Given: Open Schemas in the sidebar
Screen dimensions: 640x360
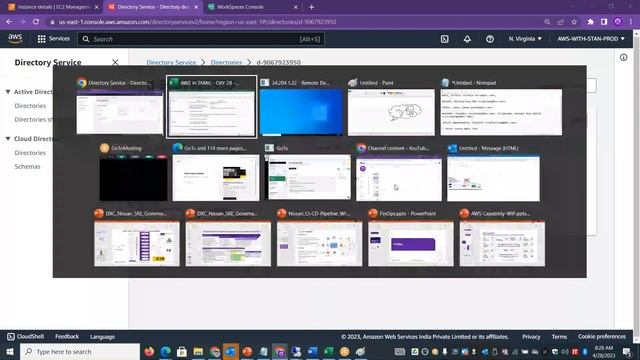Looking at the screenshot, I should tap(27, 167).
